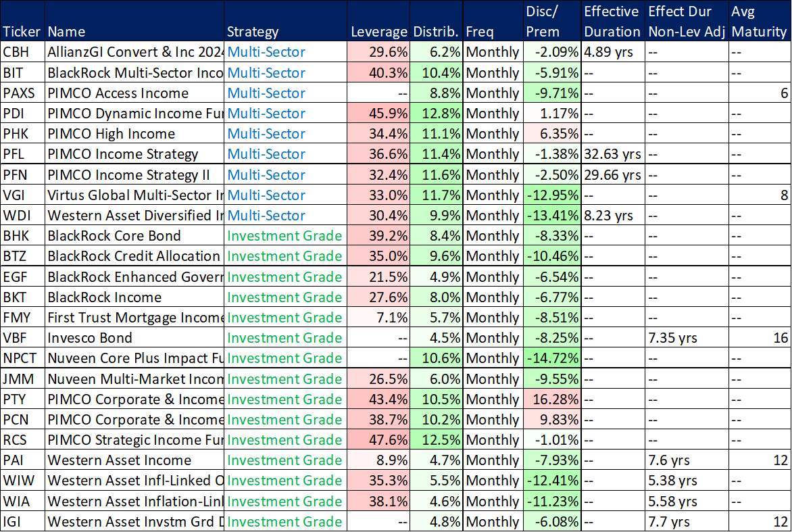Select the WIA ticker cell

(x=22, y=501)
